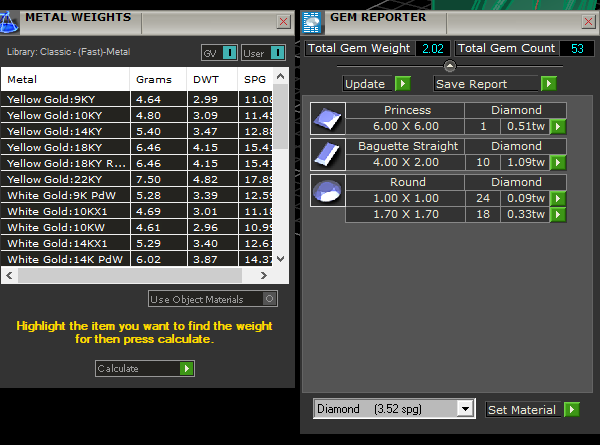600x445 pixels.
Task: Click the Gem Reporter panel icon
Action: point(313,19)
